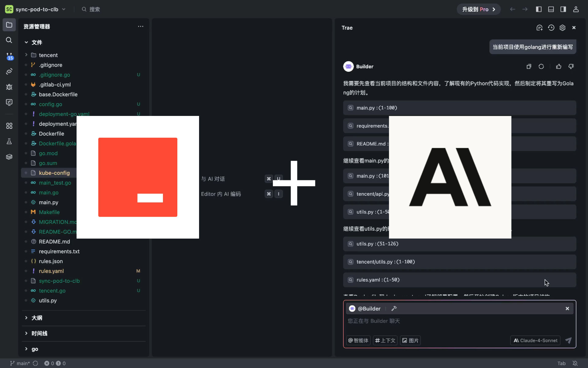This screenshot has height=368, width=588.
Task: Click the #上下文 button
Action: tap(385, 340)
